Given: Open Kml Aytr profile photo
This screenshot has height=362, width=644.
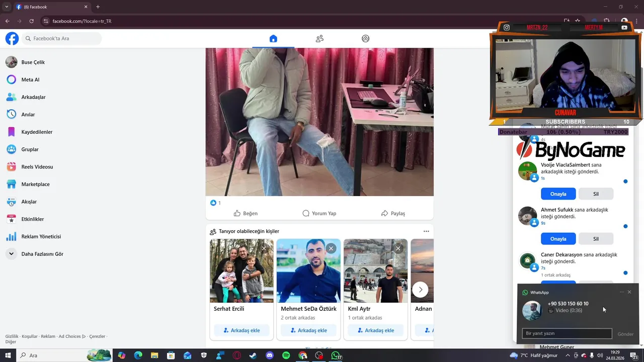Looking at the screenshot, I should pos(376,270).
